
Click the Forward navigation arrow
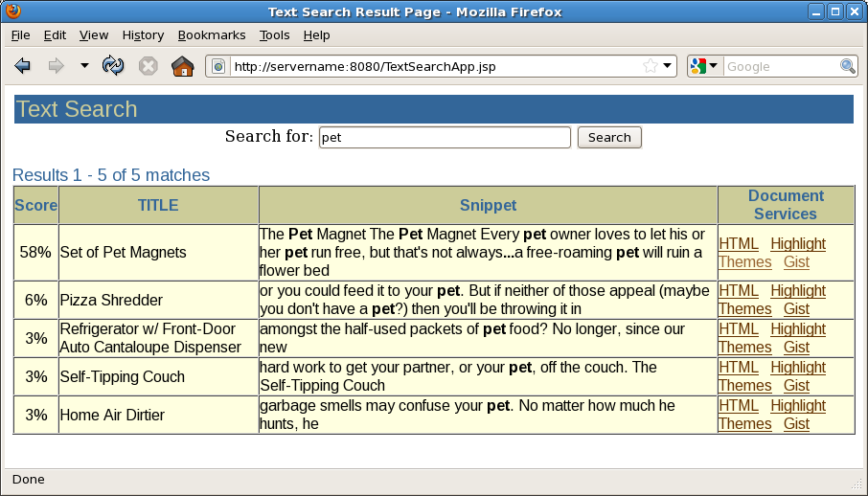[56, 66]
